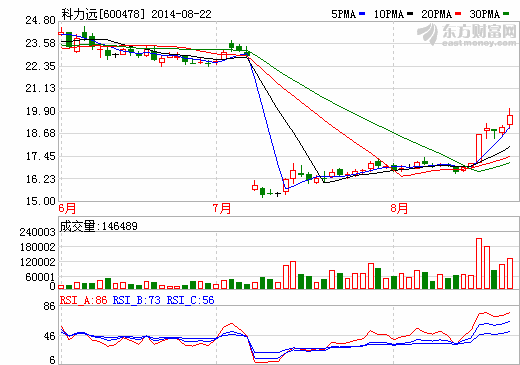Click the 20PMA legend label
The image size is (520, 365).
point(436,14)
